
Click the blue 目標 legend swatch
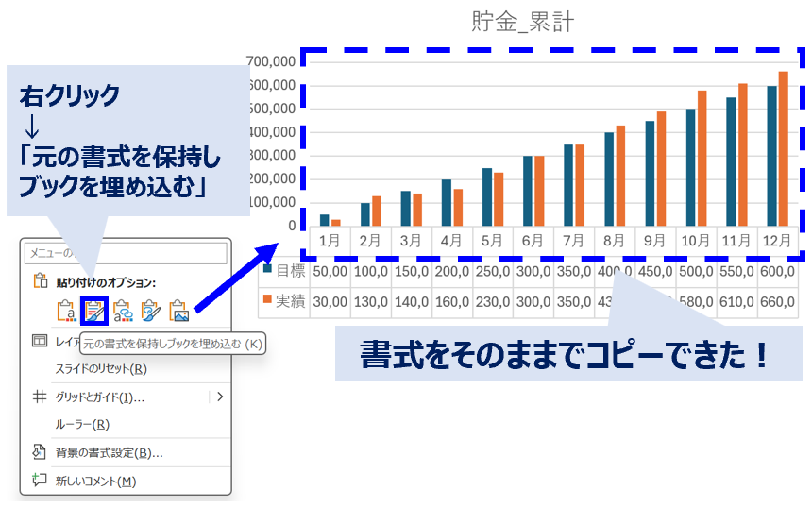(x=268, y=268)
